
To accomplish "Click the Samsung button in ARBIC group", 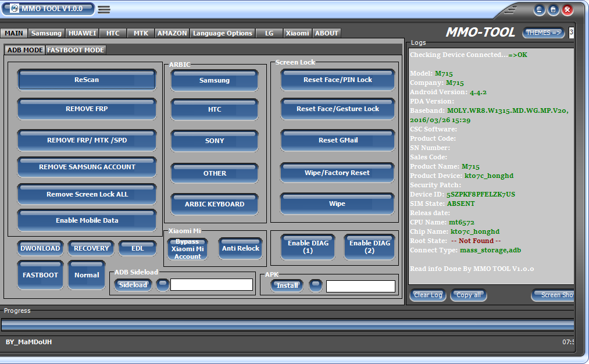I will [x=215, y=80].
